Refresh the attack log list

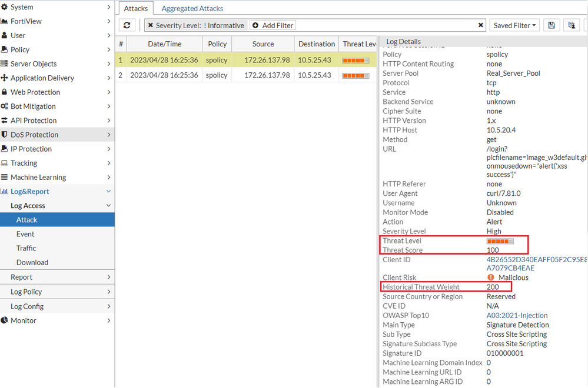(127, 25)
